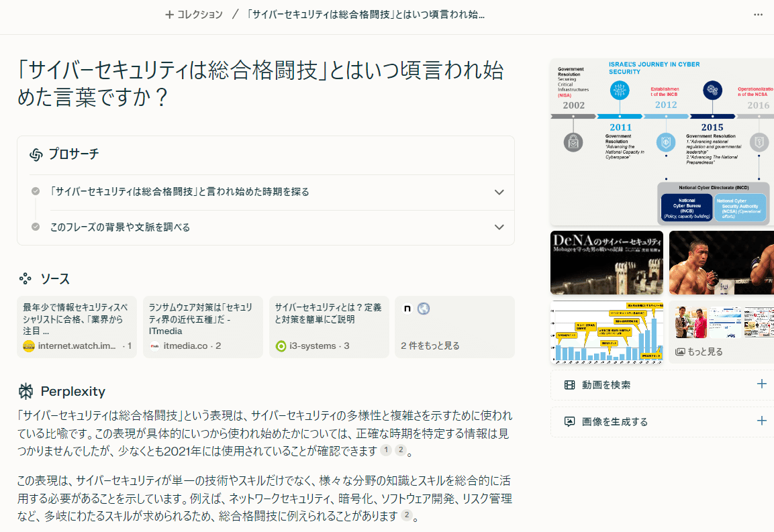This screenshot has width=774, height=532.
Task: Click the プロサーチ heading text
Action: click(74, 154)
